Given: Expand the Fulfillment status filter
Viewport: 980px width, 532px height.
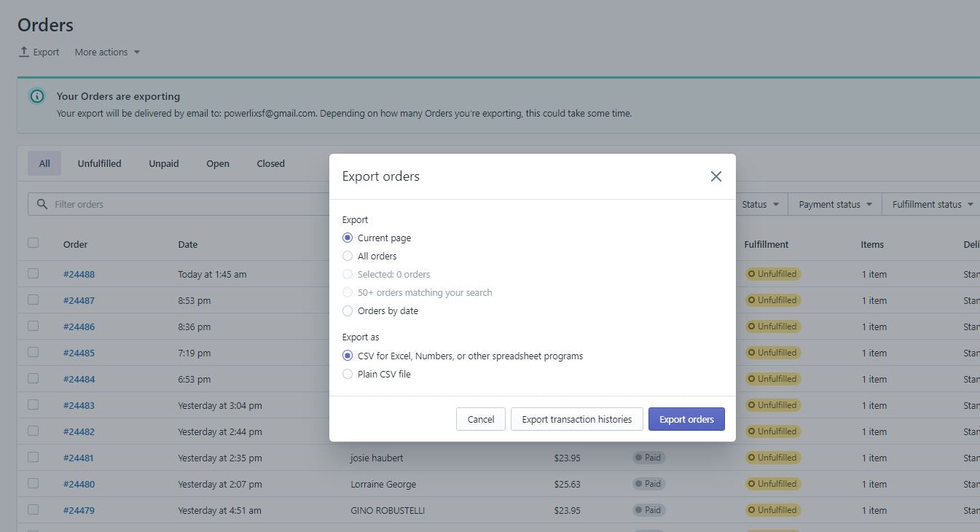Looking at the screenshot, I should [x=932, y=204].
